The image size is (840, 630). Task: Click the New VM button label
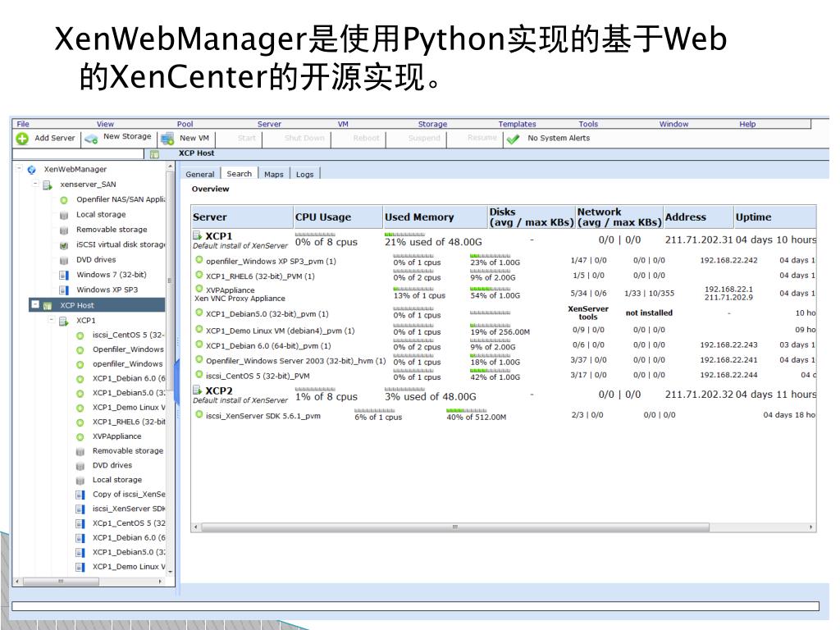tap(194, 138)
